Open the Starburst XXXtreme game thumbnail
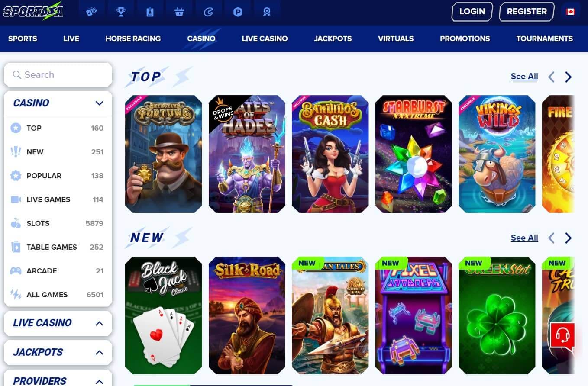Screen dimensions: 588x386 [x=414, y=154]
